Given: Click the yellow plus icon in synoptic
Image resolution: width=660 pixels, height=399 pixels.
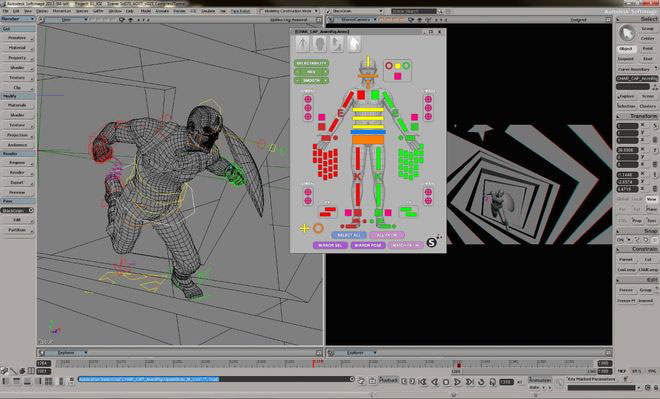Looking at the screenshot, I should point(304,228).
